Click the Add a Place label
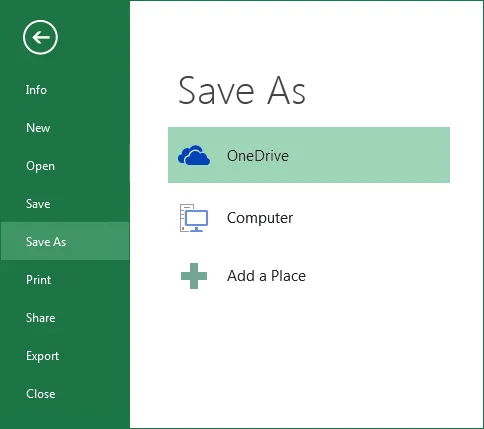 tap(266, 276)
